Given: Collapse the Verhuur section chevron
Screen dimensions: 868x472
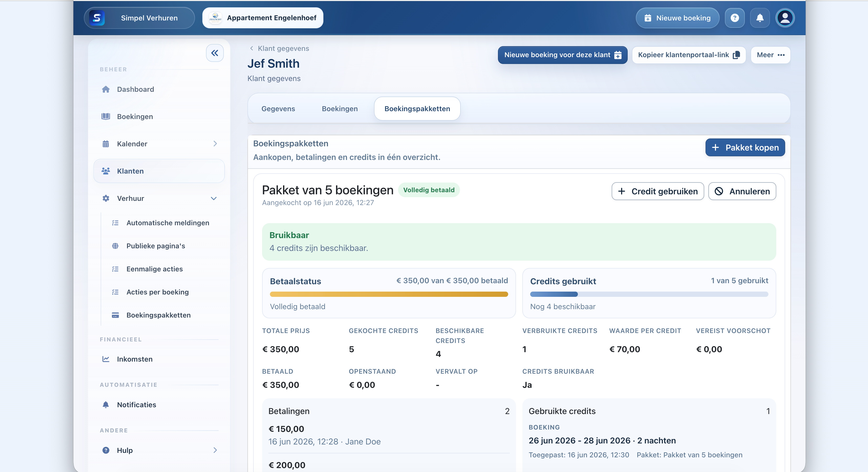Looking at the screenshot, I should click(214, 198).
